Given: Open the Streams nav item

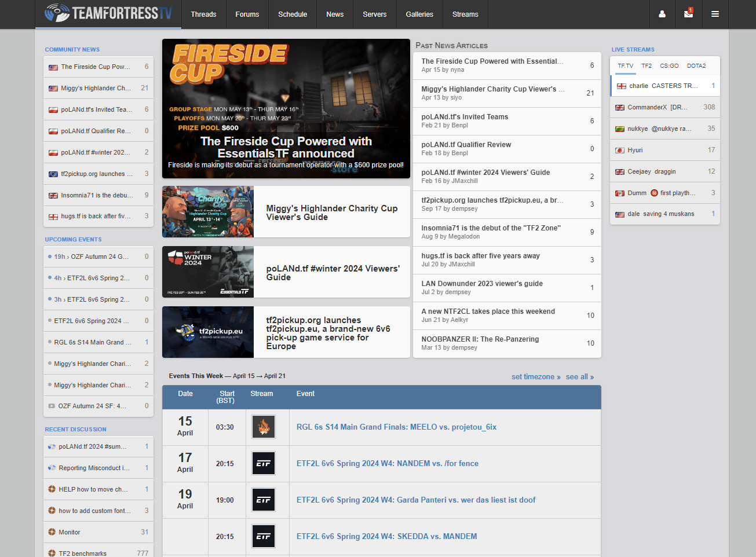Looking at the screenshot, I should [465, 14].
